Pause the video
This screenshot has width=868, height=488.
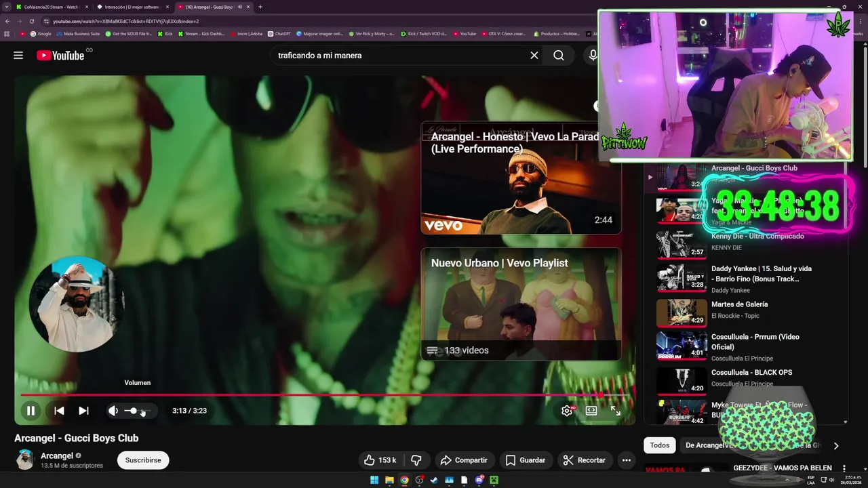[x=31, y=411]
